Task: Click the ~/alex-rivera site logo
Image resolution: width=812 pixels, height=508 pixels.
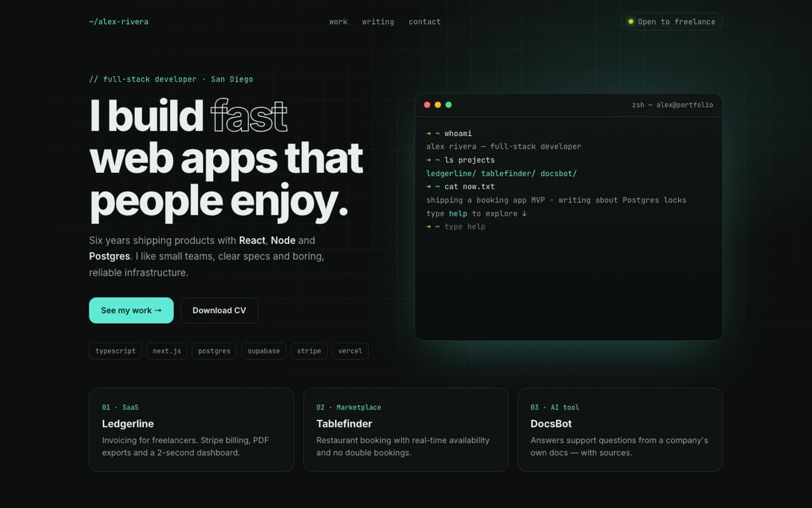Action: click(x=119, y=22)
